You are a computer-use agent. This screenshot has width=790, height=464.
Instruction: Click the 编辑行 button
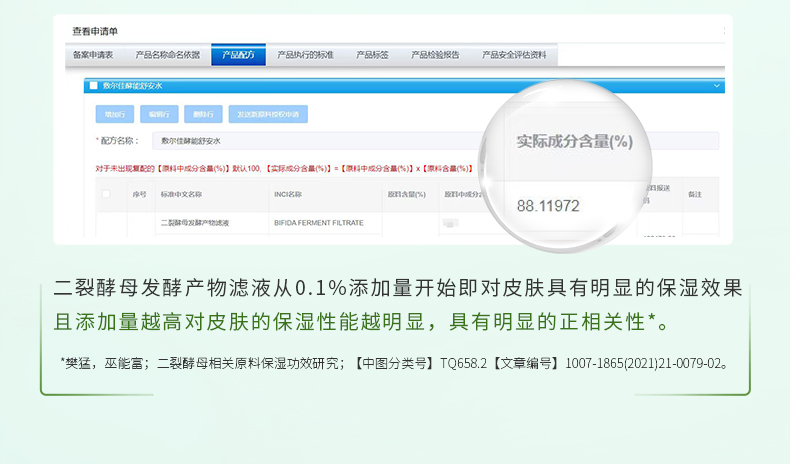[159, 114]
